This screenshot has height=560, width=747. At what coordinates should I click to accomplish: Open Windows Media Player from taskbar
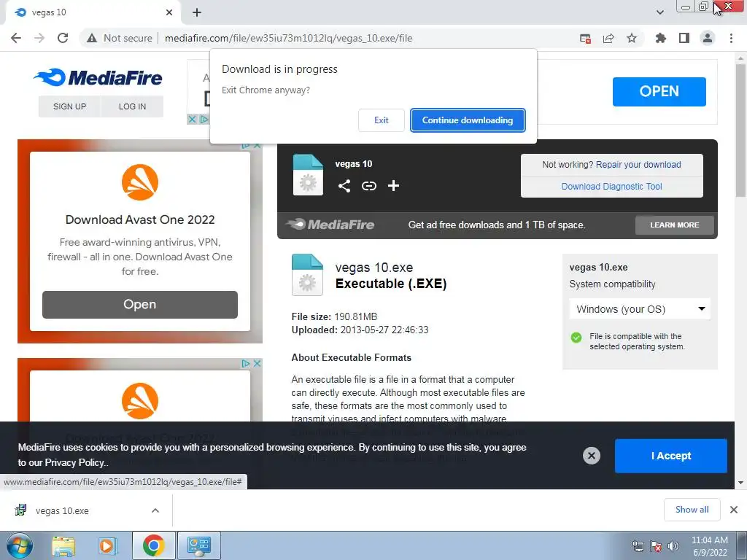[108, 545]
